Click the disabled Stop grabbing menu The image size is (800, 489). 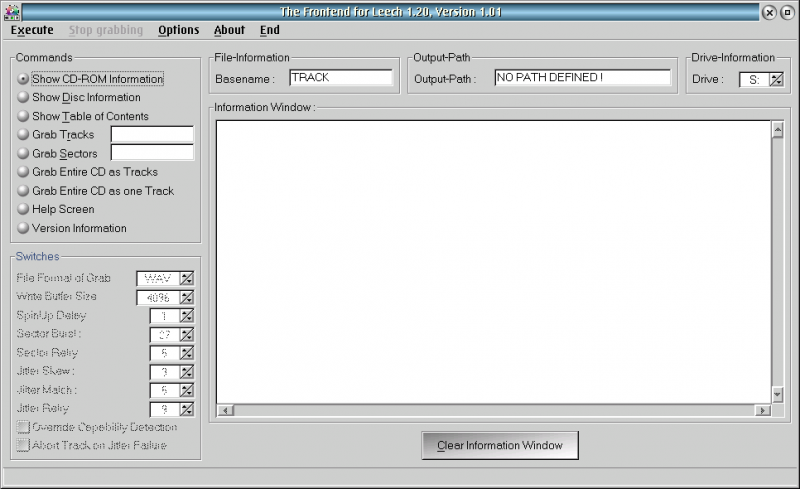coord(106,30)
